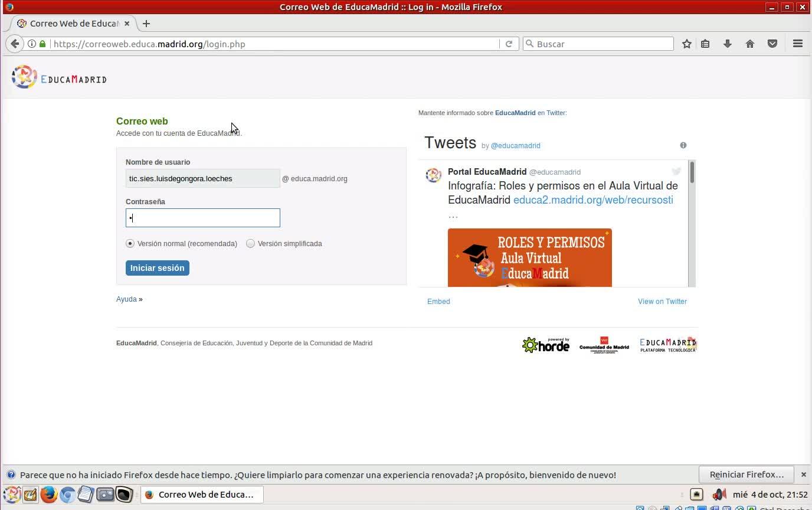Screen dimensions: 812x510
Task: Launch Firefox from the taskbar launcher
Action: click(49, 494)
